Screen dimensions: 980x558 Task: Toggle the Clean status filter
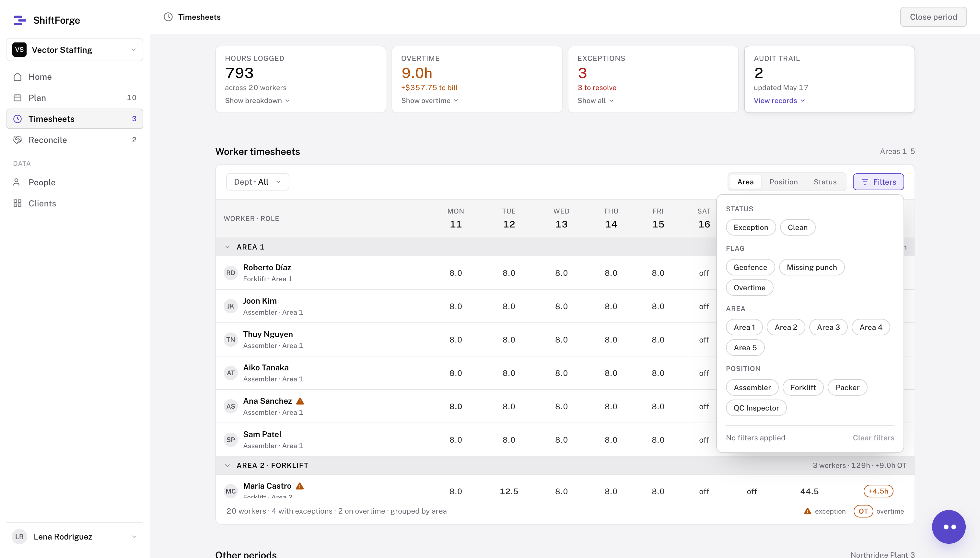pos(797,227)
